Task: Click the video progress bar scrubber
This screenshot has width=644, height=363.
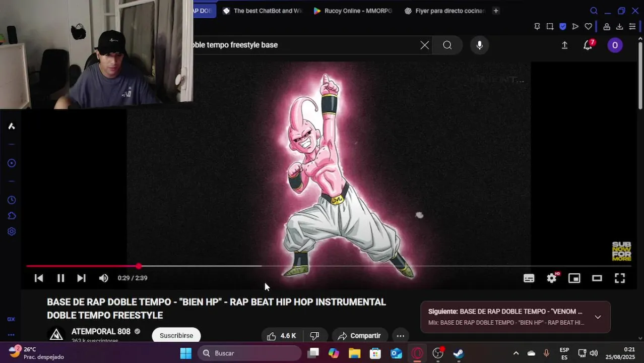Action: [x=139, y=266]
